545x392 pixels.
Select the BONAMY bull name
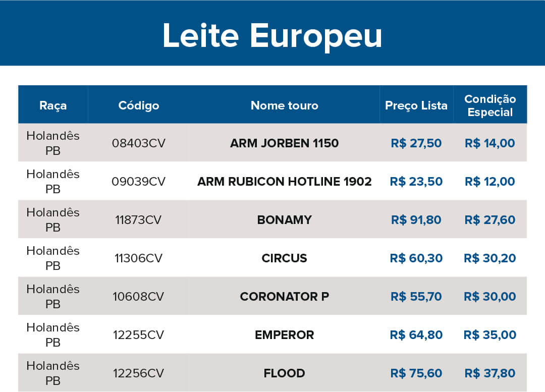click(x=285, y=220)
